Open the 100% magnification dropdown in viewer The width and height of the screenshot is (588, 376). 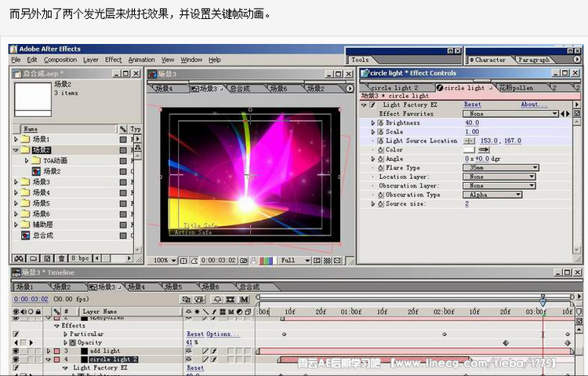point(165,261)
